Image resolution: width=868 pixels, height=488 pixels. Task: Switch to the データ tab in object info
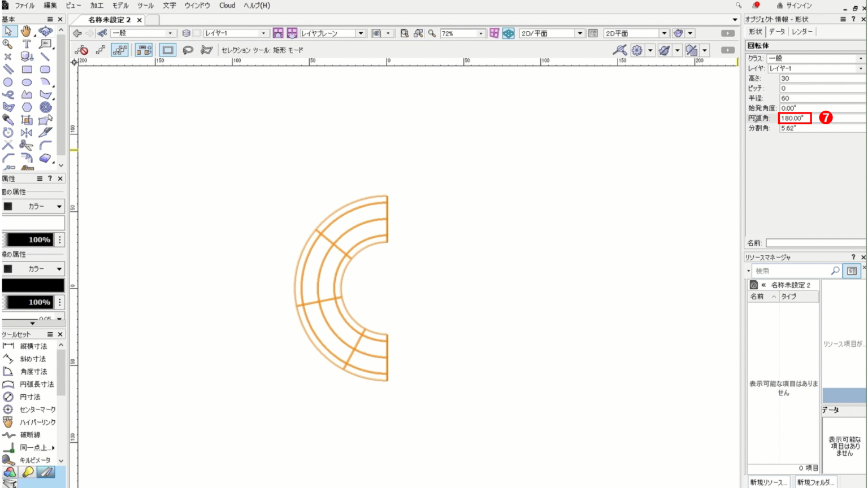click(776, 32)
